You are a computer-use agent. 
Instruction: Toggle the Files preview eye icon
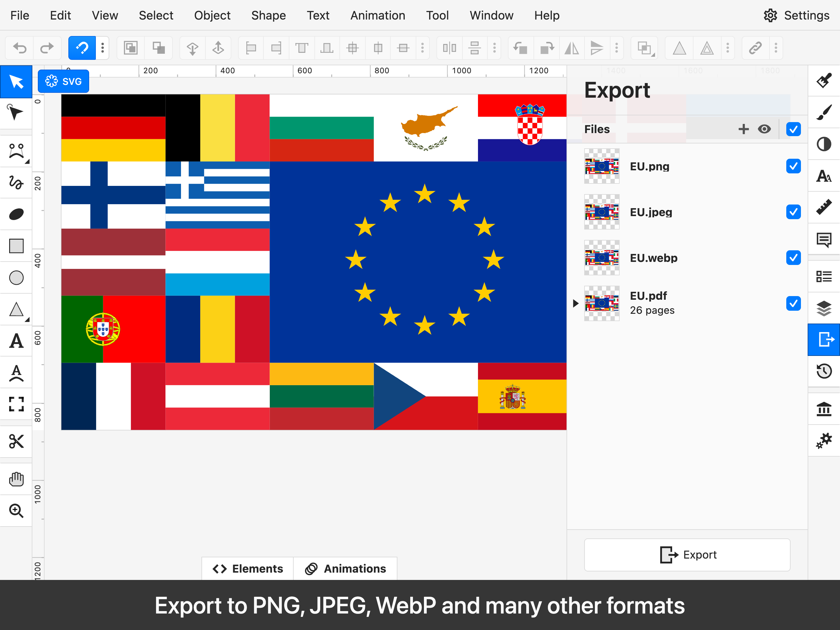pyautogui.click(x=764, y=129)
